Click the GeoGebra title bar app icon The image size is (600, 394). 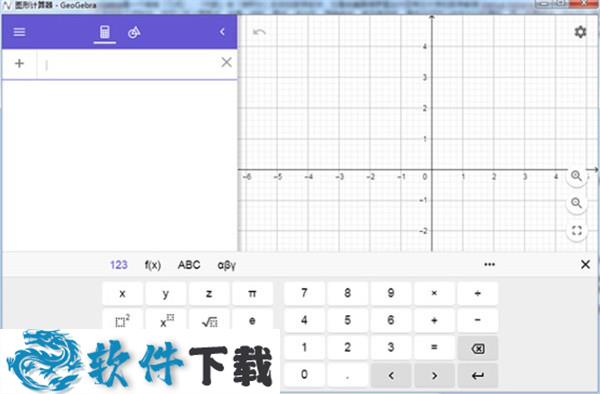pyautogui.click(x=7, y=5)
